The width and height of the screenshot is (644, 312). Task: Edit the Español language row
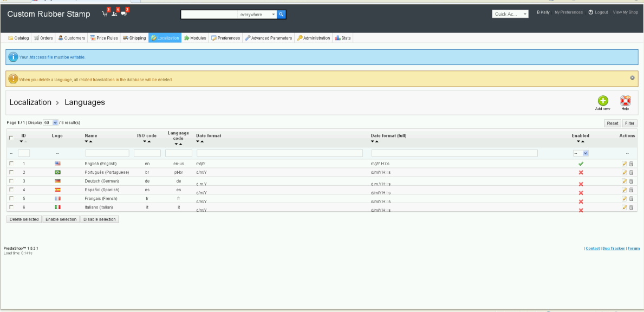pos(625,190)
